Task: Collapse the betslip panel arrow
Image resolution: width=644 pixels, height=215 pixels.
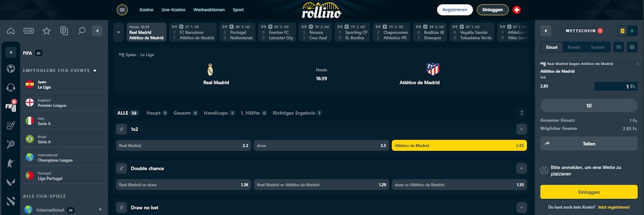Action: pyautogui.click(x=546, y=31)
